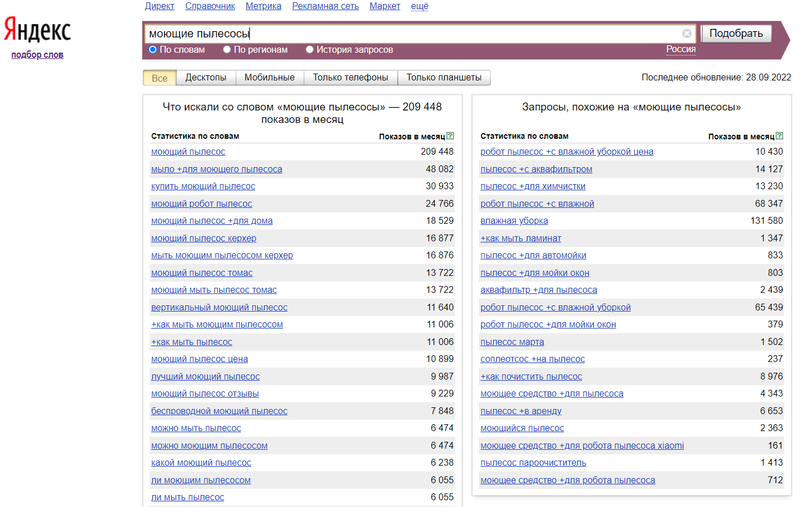Open the 'Директ' link in top navigation

[159, 6]
